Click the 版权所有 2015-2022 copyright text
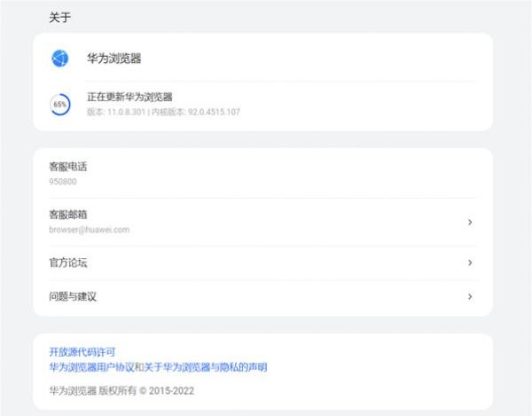The height and width of the screenshot is (416, 532). pyautogui.click(x=121, y=391)
